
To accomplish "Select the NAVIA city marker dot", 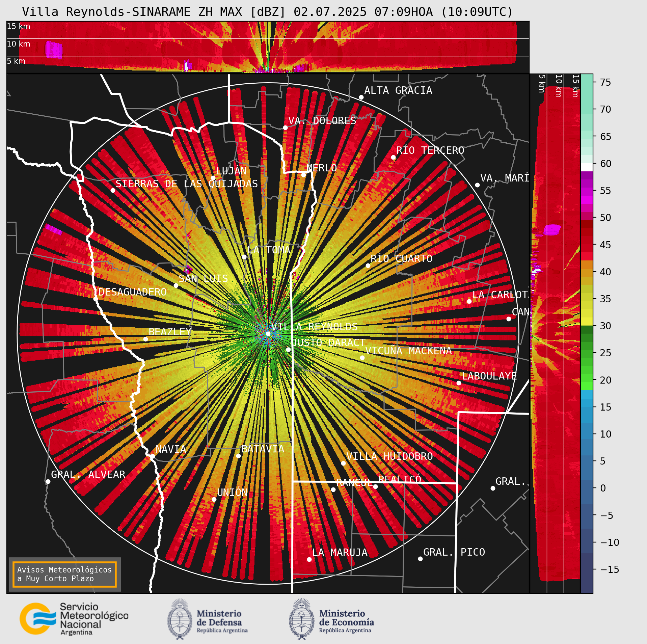I will [153, 456].
